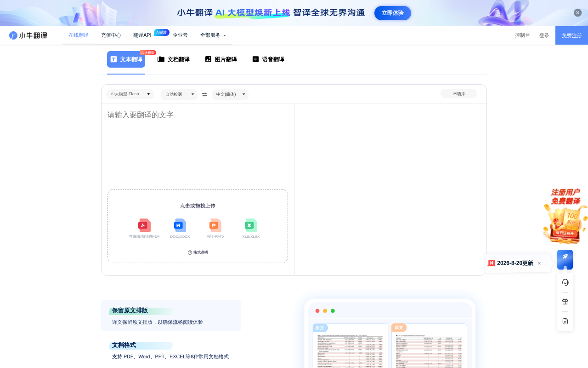The height and width of the screenshot is (368, 588).
Task: Select the 文本翻译 tab
Action: tap(126, 59)
